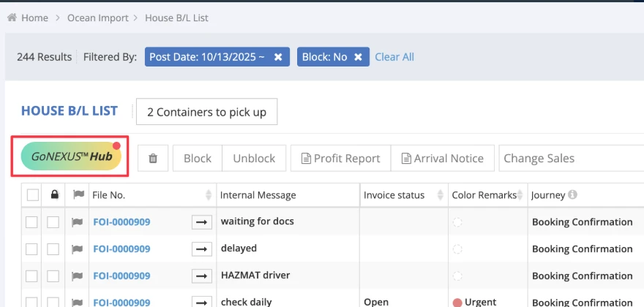The image size is (644, 307).
Task: Click the Internal Message column header
Action: click(258, 195)
